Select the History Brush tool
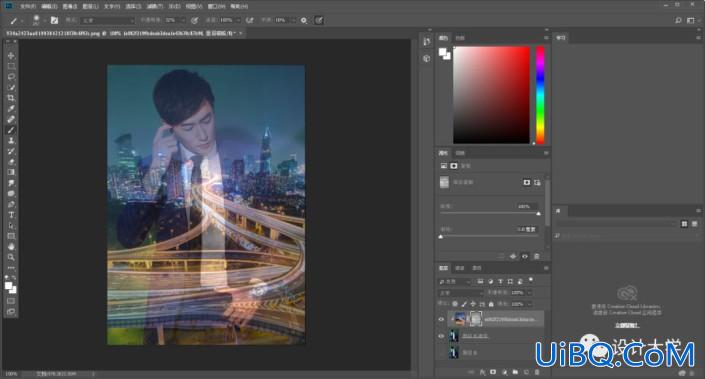Image resolution: width=705 pixels, height=379 pixels. (x=11, y=151)
